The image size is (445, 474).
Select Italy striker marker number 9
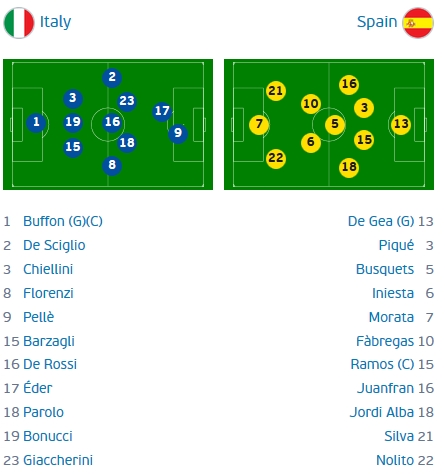coord(178,133)
